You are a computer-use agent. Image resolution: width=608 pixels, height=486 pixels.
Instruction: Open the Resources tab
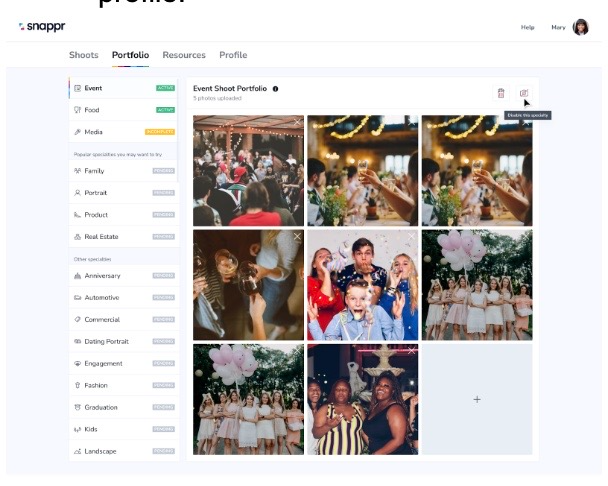click(x=184, y=55)
